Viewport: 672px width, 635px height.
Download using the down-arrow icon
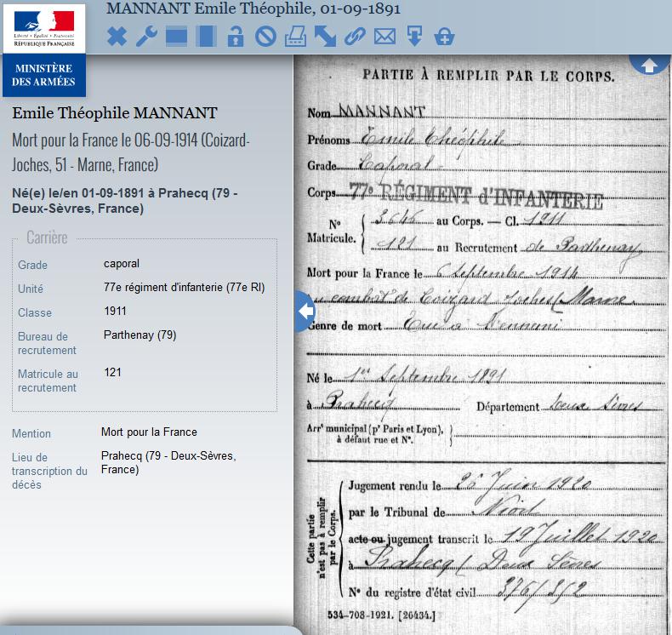point(414,36)
